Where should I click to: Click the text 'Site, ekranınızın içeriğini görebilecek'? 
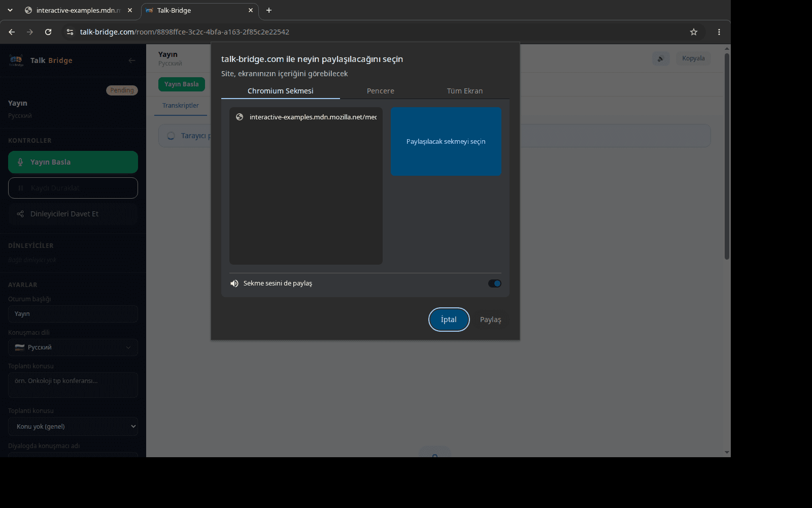click(x=285, y=74)
